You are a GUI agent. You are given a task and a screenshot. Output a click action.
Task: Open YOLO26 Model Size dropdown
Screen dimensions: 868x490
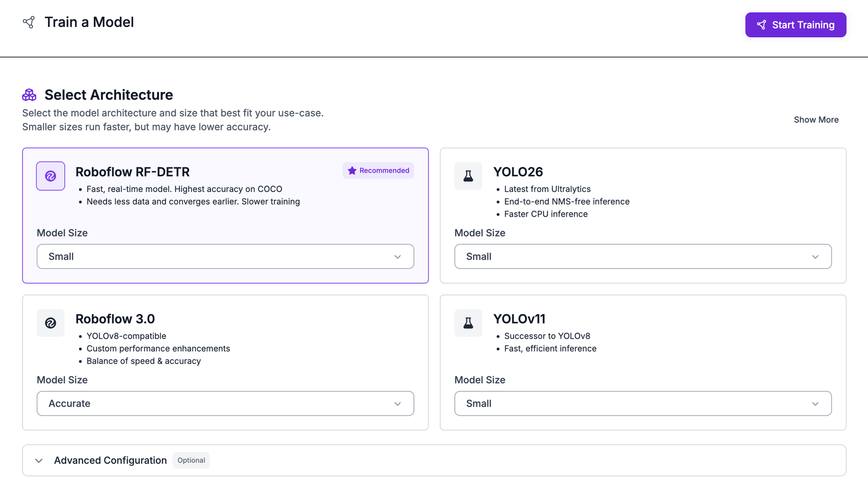coord(643,256)
